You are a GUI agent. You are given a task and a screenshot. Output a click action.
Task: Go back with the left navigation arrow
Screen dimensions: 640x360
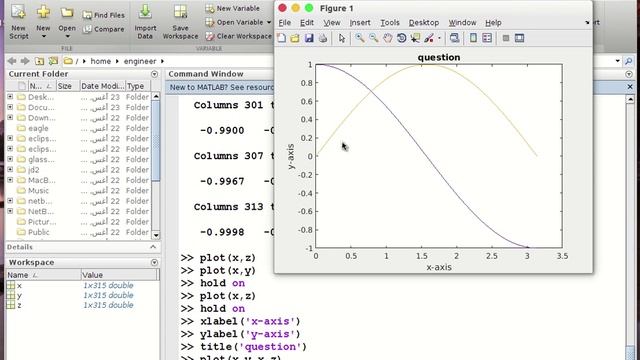[x=12, y=61]
